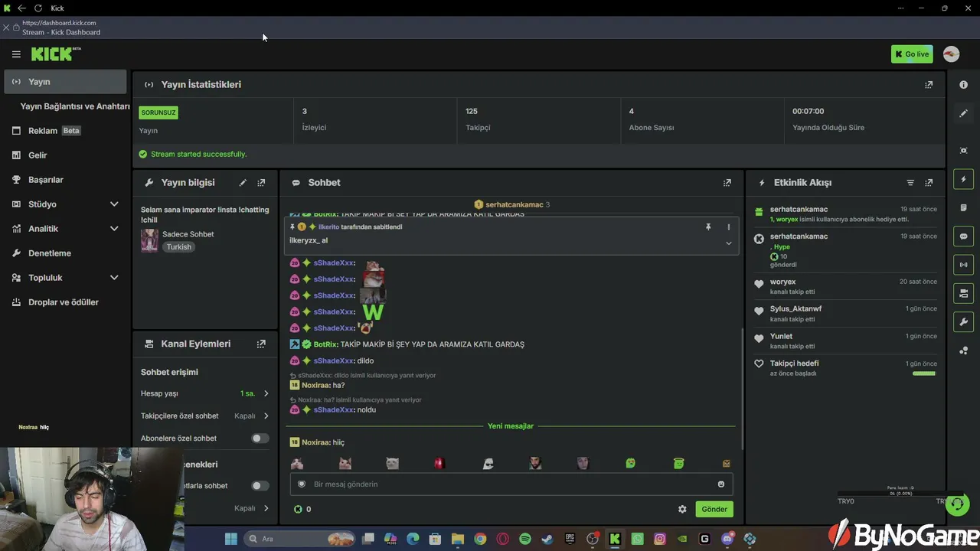This screenshot has width=980, height=551.
Task: Open the Reklam Beta page
Action: click(65, 131)
